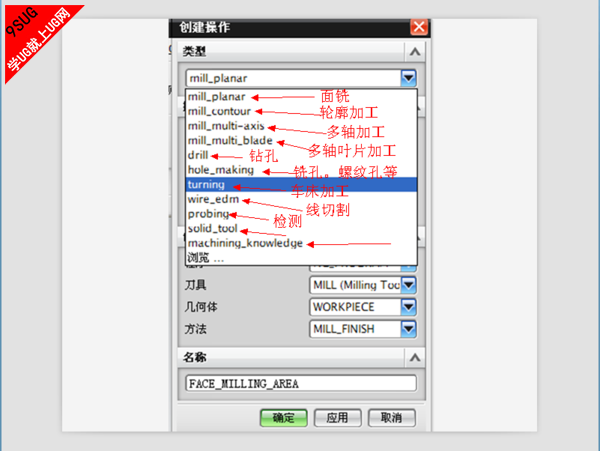Choose solid_tool in the type list

pos(301,228)
